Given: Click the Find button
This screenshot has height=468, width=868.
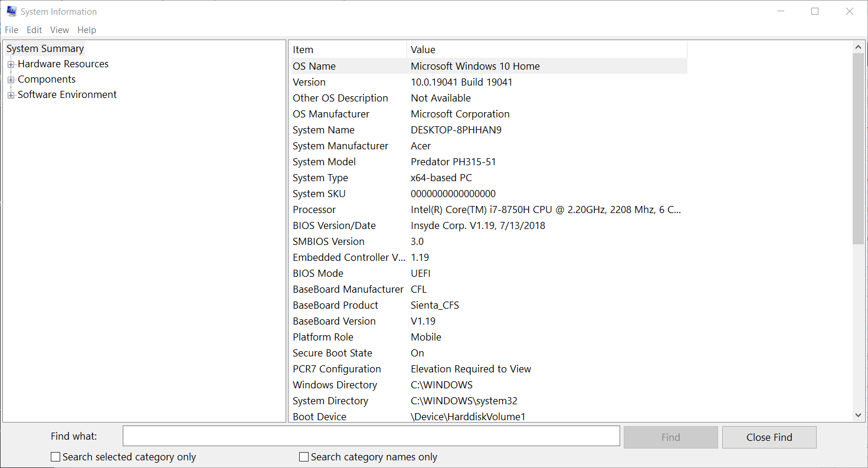Looking at the screenshot, I should 670,437.
